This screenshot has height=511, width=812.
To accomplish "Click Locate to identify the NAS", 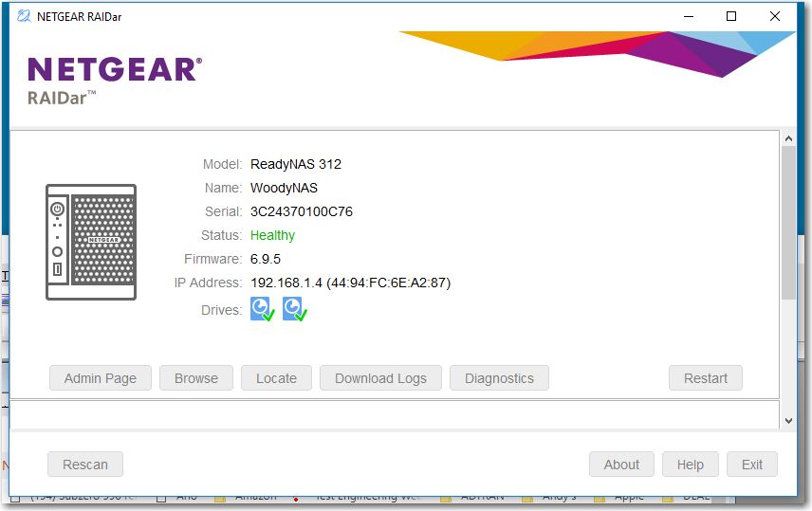I will [x=277, y=378].
